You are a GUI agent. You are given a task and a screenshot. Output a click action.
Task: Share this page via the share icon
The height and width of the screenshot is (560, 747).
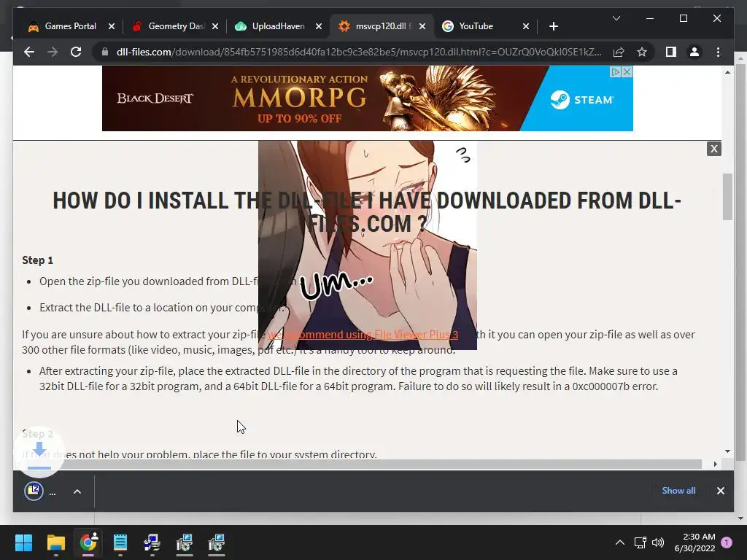point(619,52)
